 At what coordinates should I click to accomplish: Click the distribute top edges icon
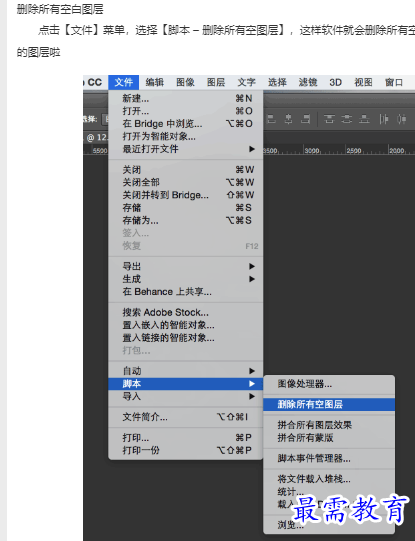pyautogui.click(x=329, y=119)
